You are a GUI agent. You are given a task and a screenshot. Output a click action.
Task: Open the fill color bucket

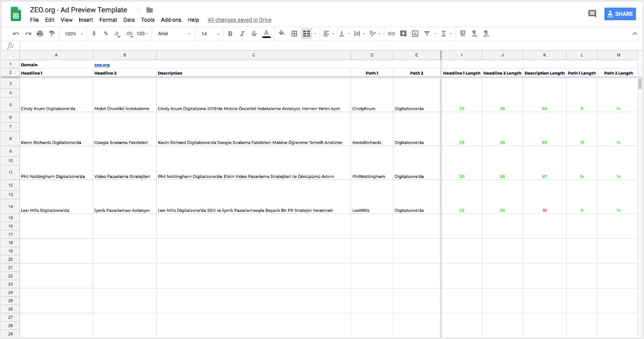[282, 33]
